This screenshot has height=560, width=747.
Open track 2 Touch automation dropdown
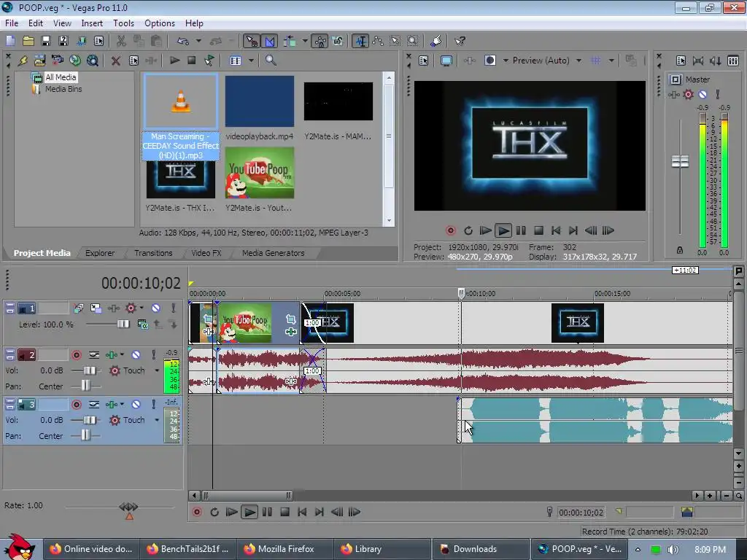157,370
